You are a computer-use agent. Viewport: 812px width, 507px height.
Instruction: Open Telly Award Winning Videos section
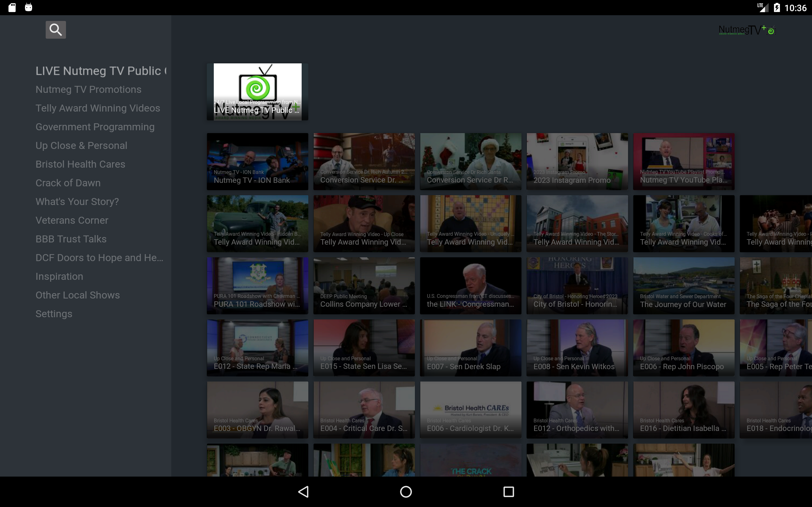[x=98, y=108]
